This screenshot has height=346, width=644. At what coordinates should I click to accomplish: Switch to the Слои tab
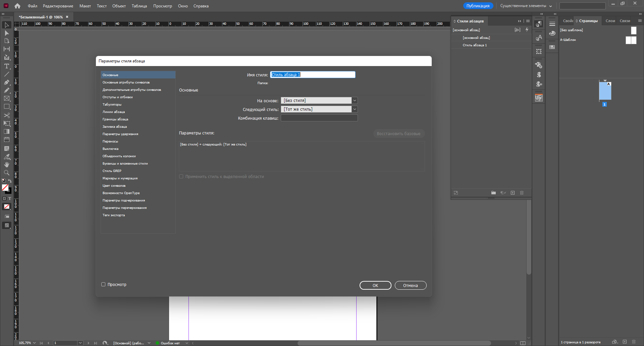click(x=610, y=21)
